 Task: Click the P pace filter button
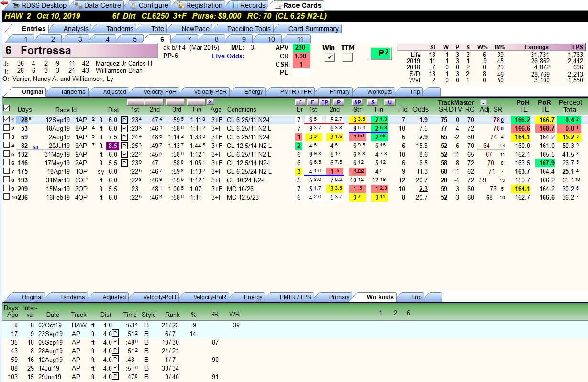[x=338, y=102]
